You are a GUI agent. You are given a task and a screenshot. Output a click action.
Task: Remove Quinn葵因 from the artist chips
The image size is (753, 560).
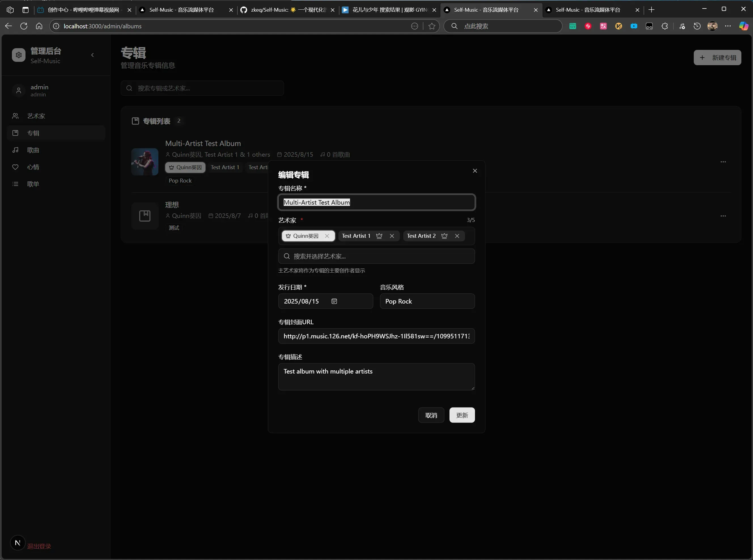(327, 236)
